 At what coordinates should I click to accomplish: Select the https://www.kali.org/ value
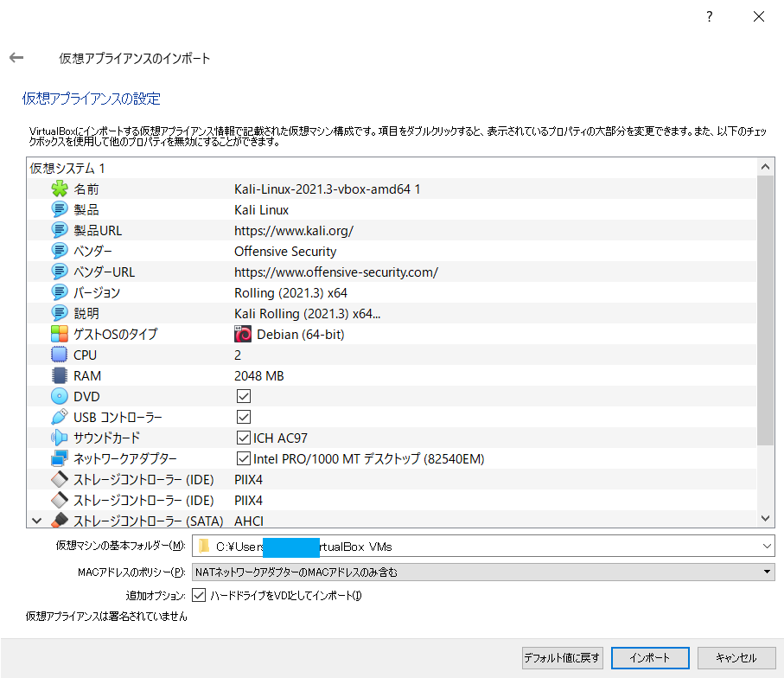[294, 231]
